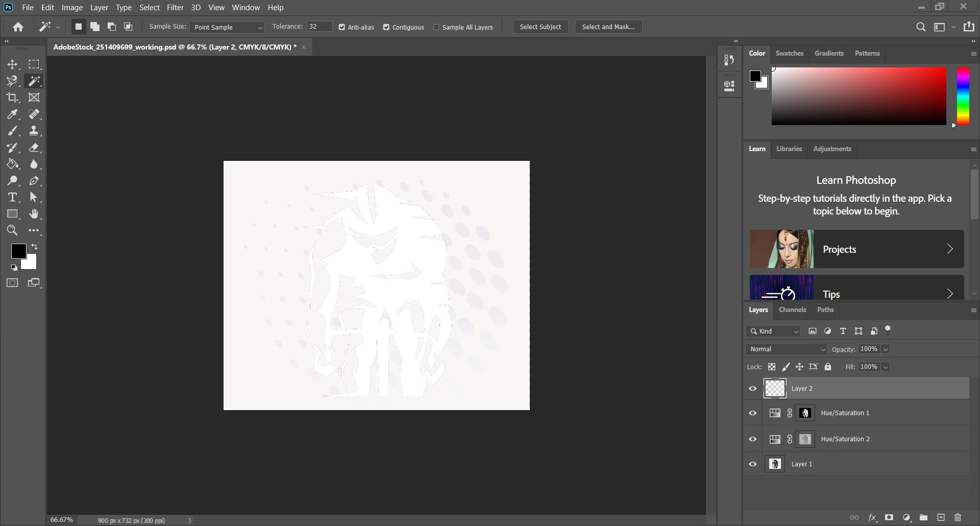Image resolution: width=980 pixels, height=526 pixels.
Task: Pick the History Brush tool
Action: (x=12, y=148)
